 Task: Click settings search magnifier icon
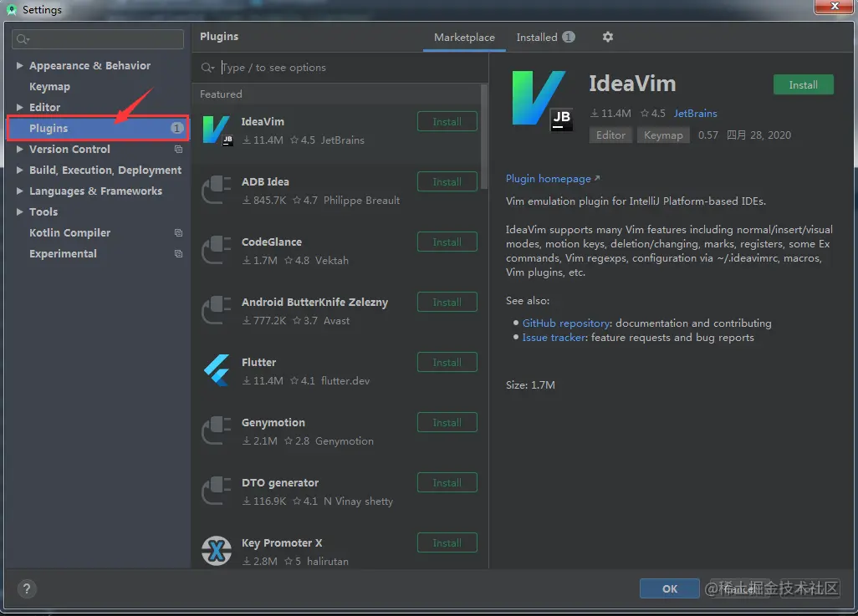(23, 38)
